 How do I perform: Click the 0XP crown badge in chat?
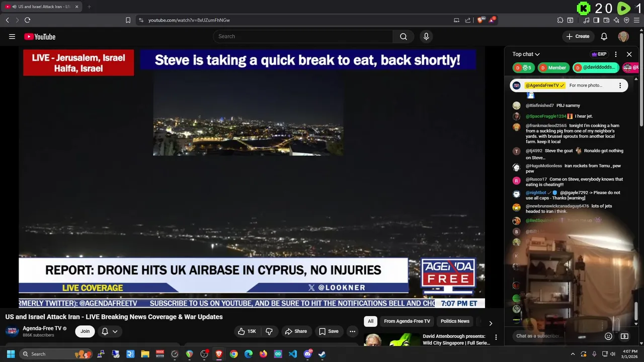click(599, 54)
